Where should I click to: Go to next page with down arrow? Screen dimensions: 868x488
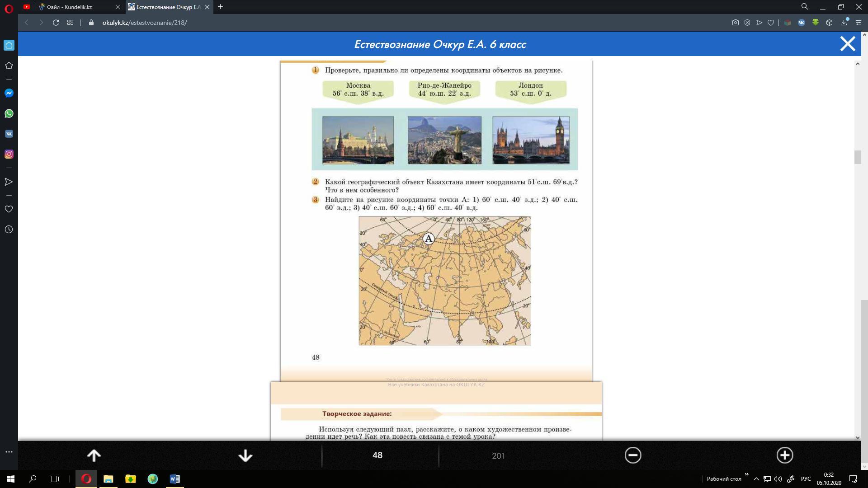point(245,455)
